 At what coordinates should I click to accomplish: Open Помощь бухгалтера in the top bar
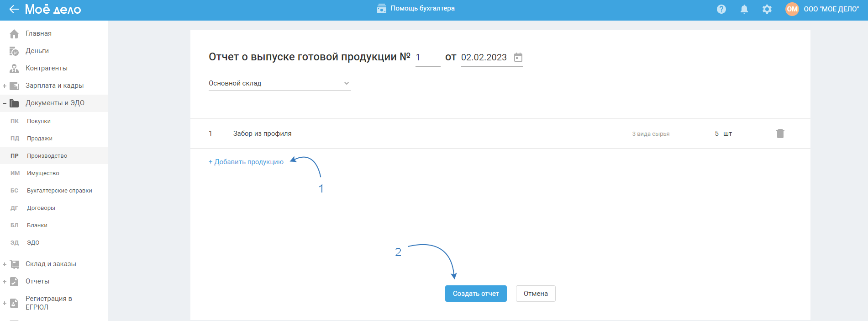click(x=422, y=8)
